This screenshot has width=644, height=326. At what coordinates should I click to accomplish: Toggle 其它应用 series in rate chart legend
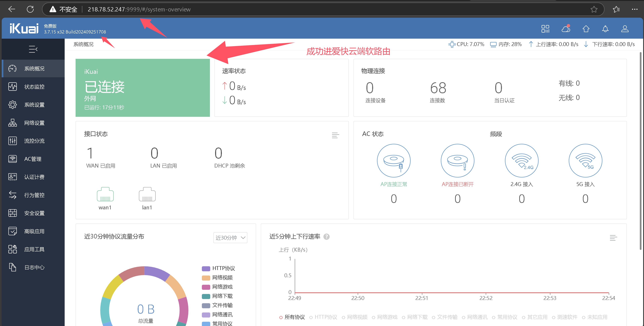coord(535,317)
